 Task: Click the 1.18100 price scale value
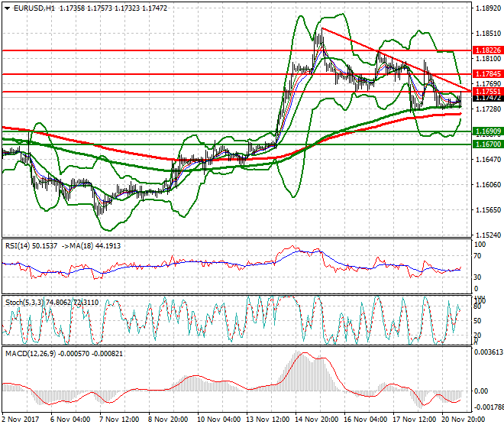pos(488,59)
